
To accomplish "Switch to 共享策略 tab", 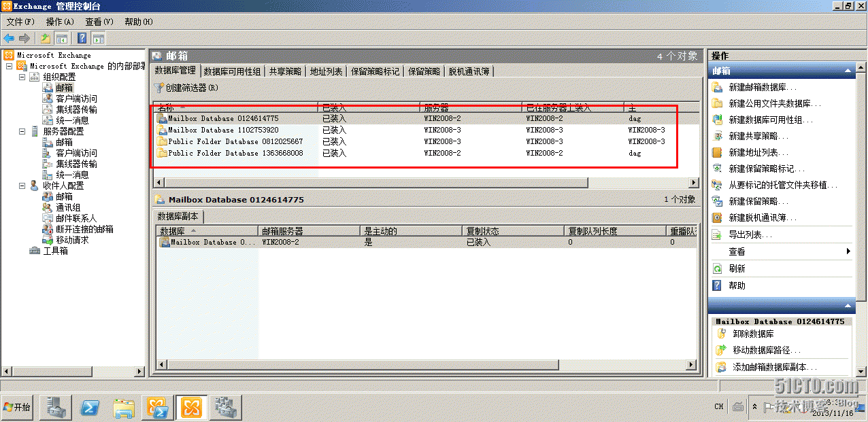I will (x=285, y=71).
